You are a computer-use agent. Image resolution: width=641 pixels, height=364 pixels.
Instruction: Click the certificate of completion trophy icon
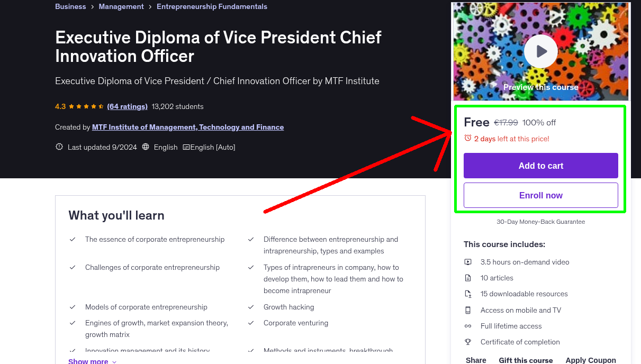click(x=468, y=341)
